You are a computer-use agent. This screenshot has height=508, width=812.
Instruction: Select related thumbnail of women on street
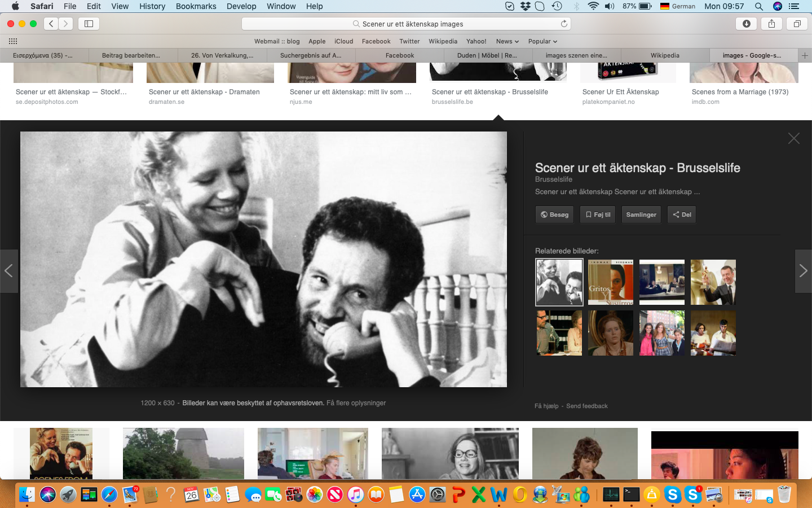[662, 333]
